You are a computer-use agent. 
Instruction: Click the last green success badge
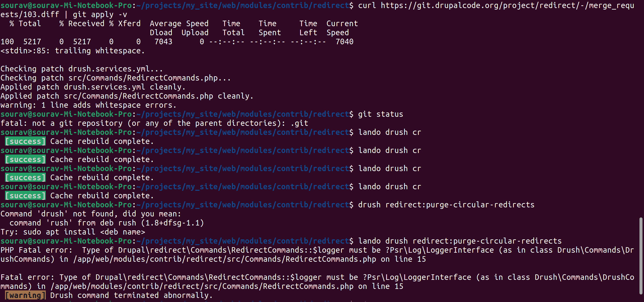click(x=25, y=196)
